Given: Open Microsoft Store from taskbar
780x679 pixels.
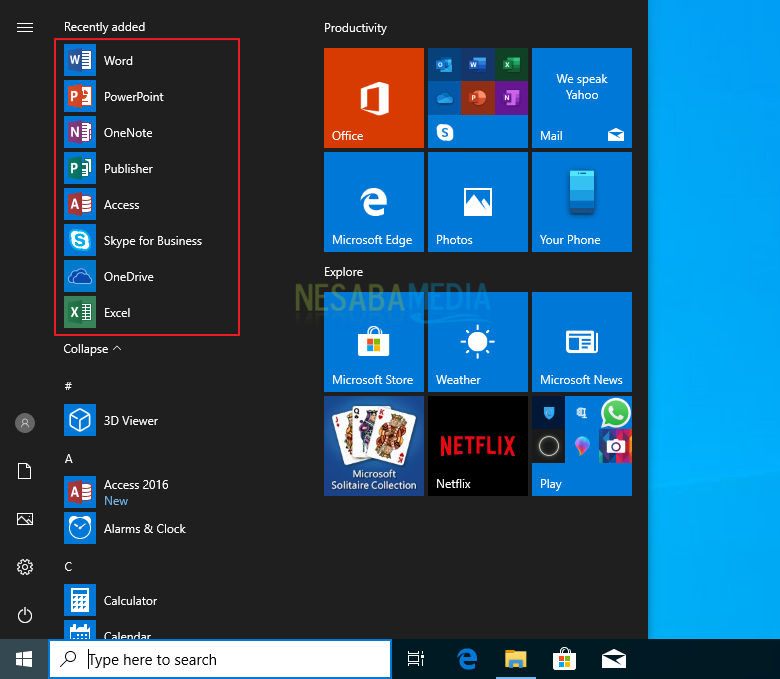Looking at the screenshot, I should (565, 659).
